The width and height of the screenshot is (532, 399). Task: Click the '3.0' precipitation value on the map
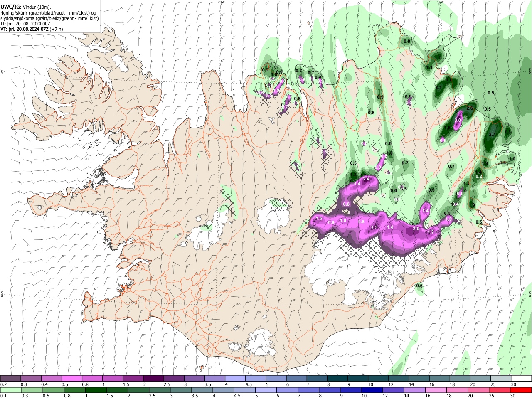tap(458, 120)
